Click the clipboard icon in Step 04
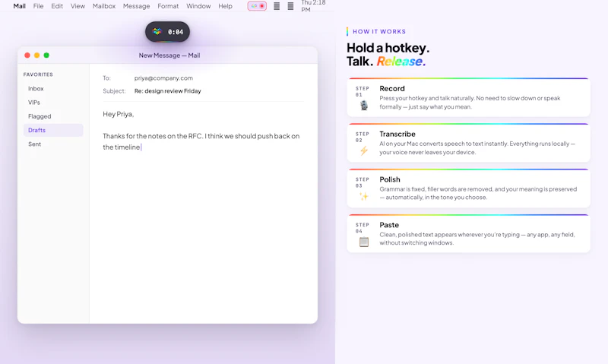The image size is (608, 364). click(x=364, y=242)
